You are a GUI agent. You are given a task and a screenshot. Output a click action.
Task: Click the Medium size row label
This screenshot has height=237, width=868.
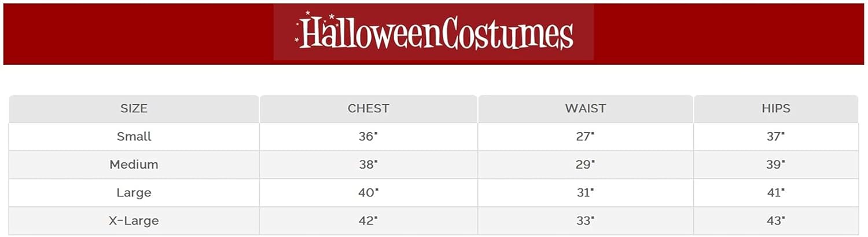click(134, 165)
